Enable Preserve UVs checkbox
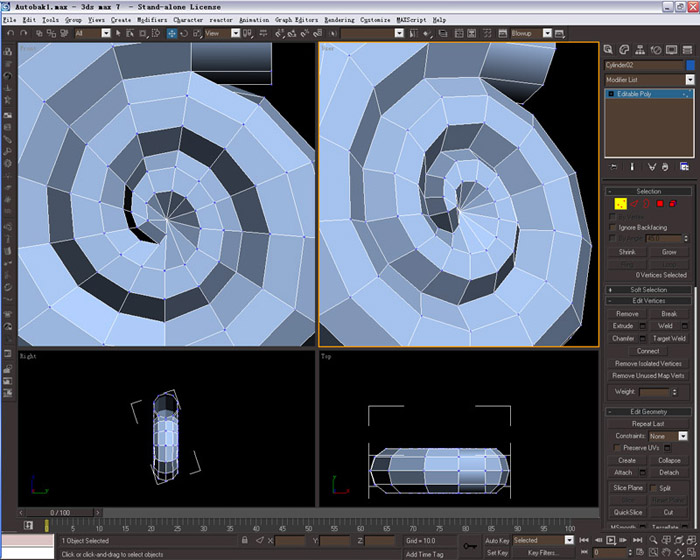This screenshot has height=560, width=700. coord(617,448)
